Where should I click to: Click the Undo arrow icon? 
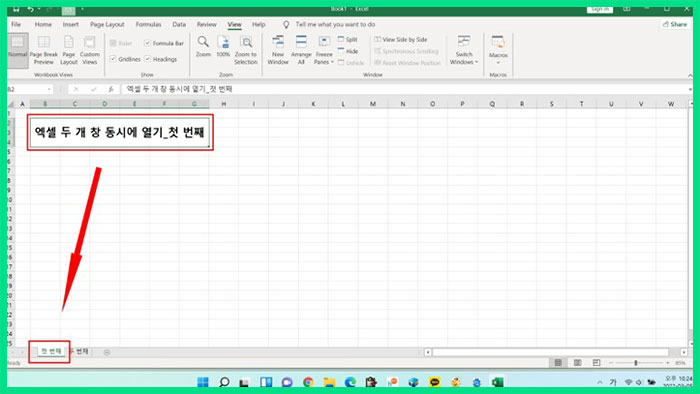(x=30, y=9)
